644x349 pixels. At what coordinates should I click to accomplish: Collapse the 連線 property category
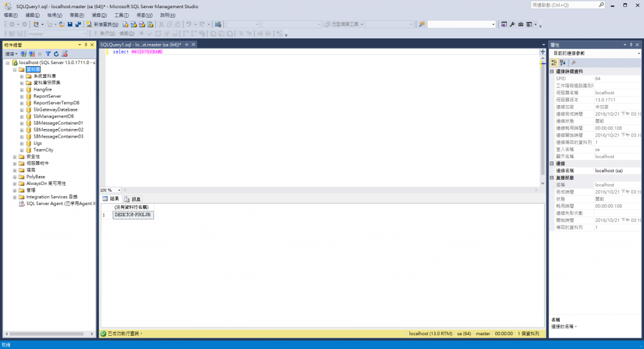click(x=552, y=163)
